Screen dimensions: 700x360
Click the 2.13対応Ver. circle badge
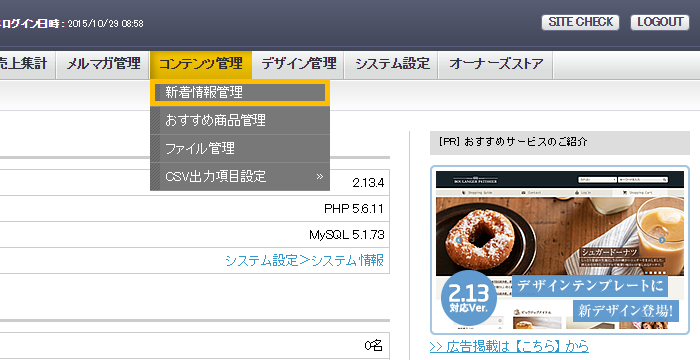pyautogui.click(x=468, y=298)
